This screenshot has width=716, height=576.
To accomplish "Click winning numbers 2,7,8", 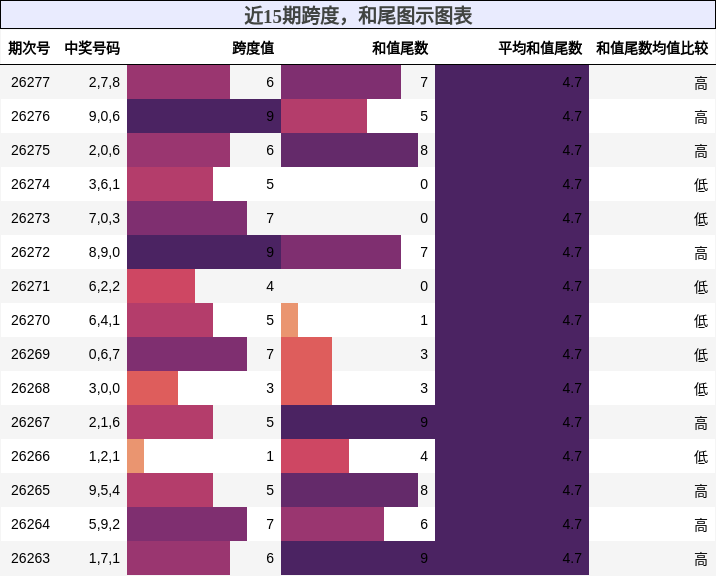I will point(104,82).
